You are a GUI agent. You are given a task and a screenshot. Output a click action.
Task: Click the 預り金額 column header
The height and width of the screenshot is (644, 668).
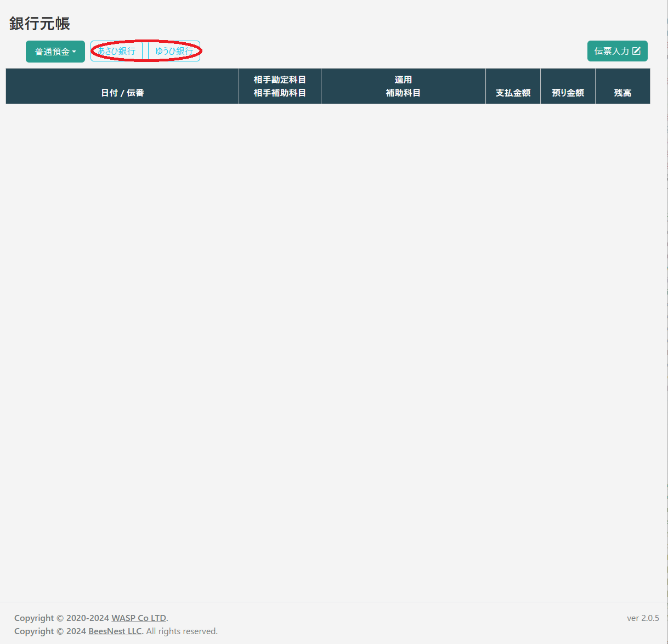(568, 93)
